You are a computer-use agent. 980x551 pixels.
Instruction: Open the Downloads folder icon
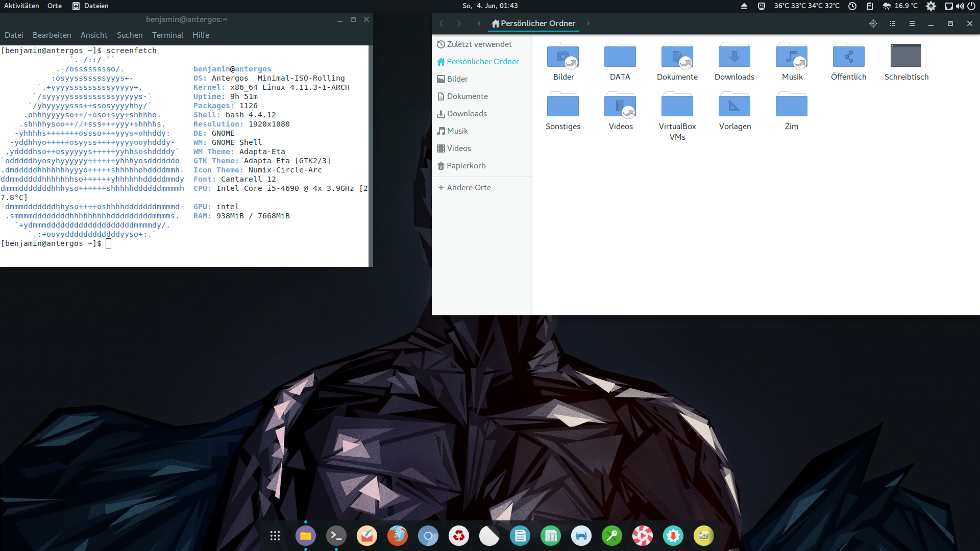[x=734, y=56]
